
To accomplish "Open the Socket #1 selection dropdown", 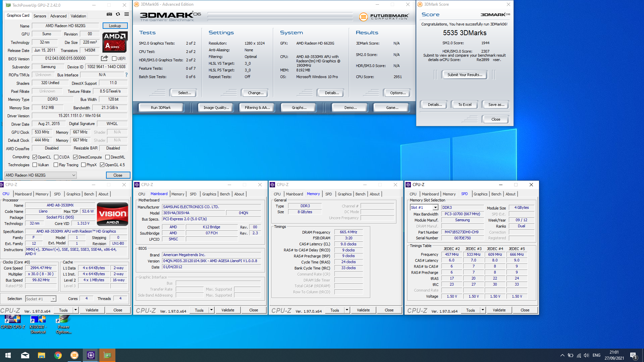I will coord(41,299).
